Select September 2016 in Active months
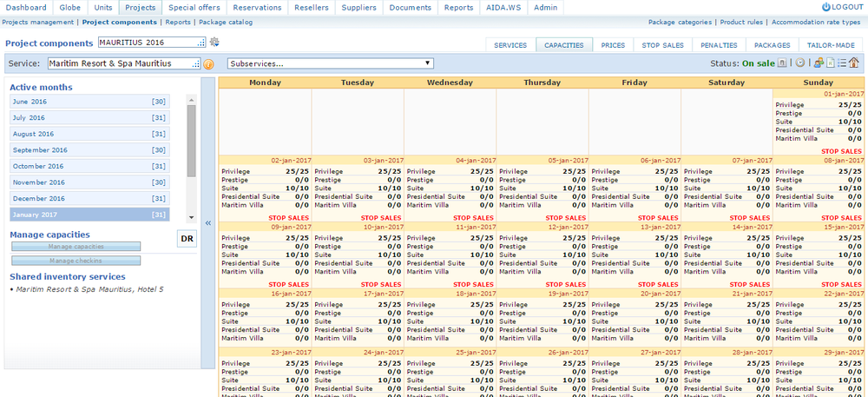 coord(89,149)
